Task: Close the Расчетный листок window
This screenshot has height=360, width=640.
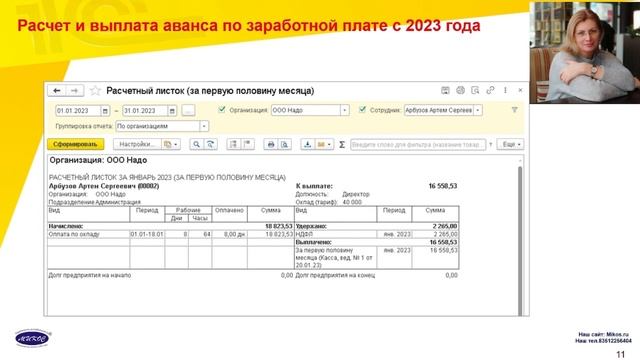Action: click(520, 90)
